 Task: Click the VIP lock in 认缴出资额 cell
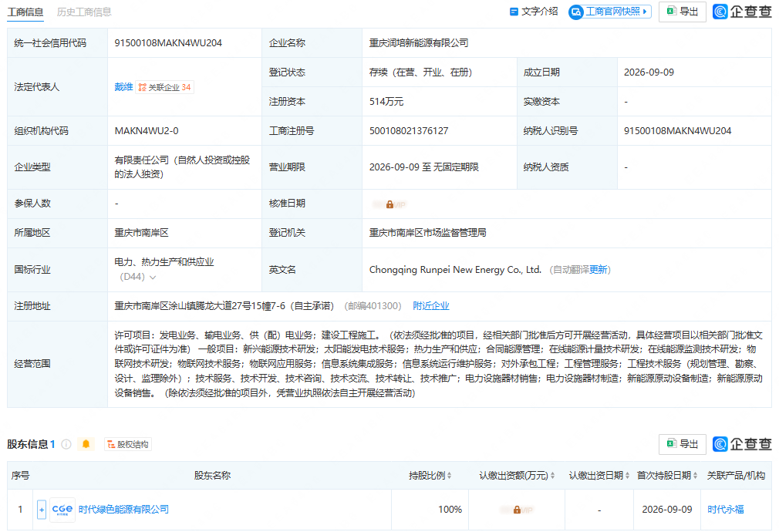(x=517, y=510)
